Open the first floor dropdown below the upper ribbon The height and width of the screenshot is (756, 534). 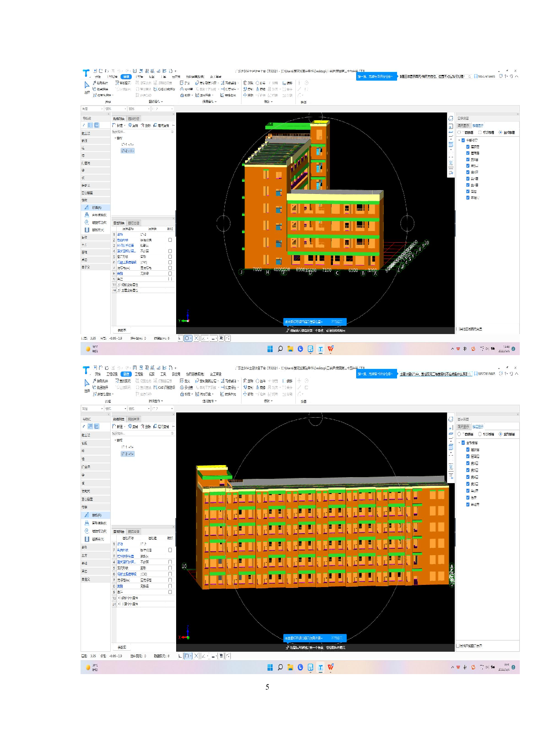[92, 109]
